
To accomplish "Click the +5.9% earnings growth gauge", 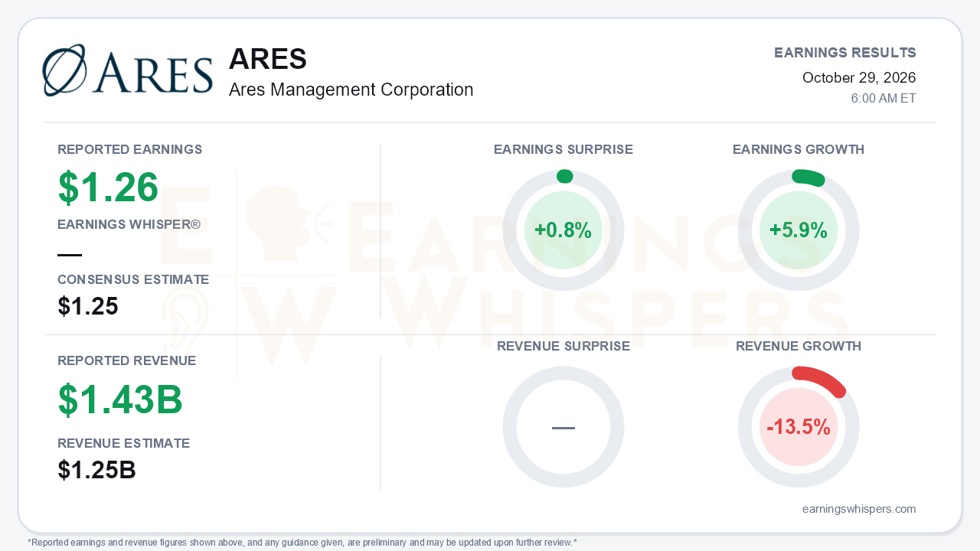I will point(799,230).
